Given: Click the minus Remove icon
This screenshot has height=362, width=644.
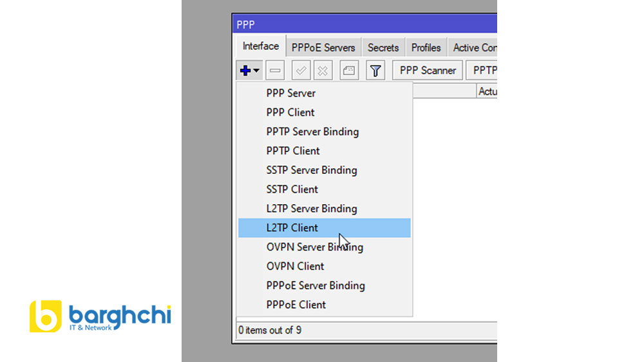Looking at the screenshot, I should [275, 70].
